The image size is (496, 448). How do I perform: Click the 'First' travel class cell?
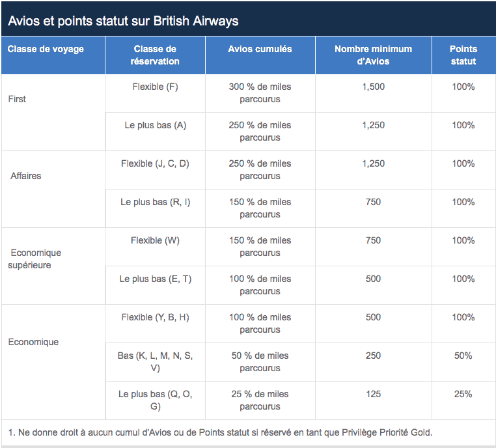(18, 100)
